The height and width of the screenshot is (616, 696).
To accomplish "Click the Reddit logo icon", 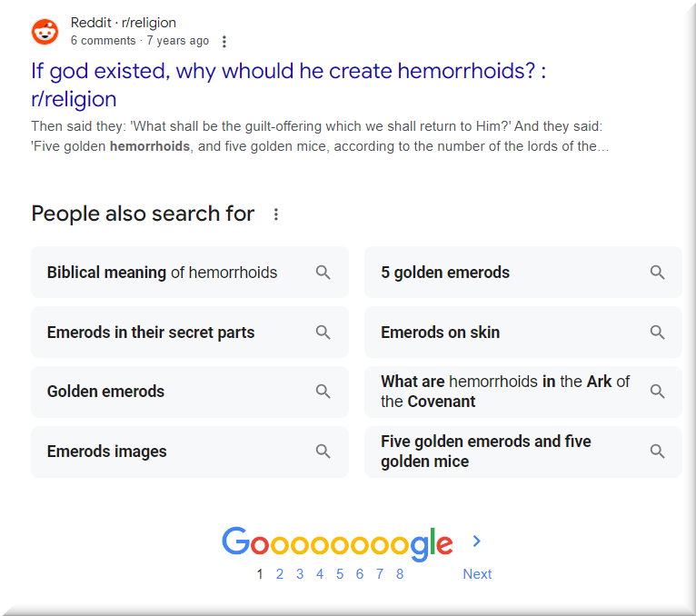I will point(45,32).
